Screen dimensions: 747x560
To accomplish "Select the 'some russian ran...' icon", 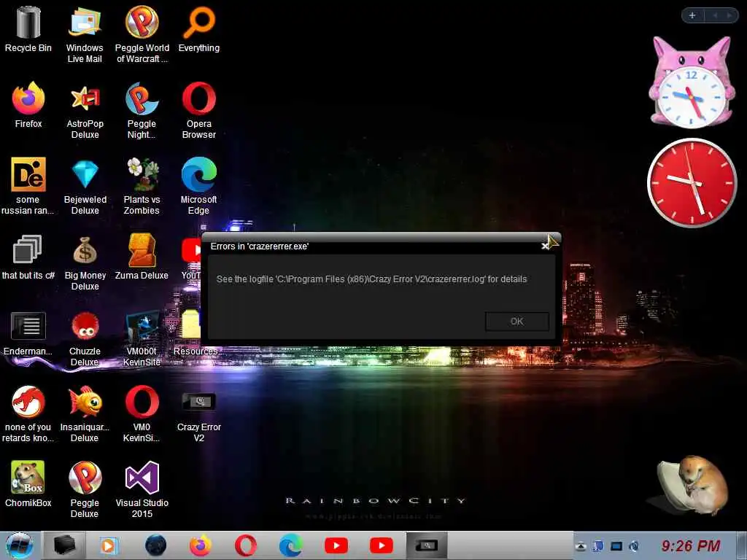I will 28,186.
